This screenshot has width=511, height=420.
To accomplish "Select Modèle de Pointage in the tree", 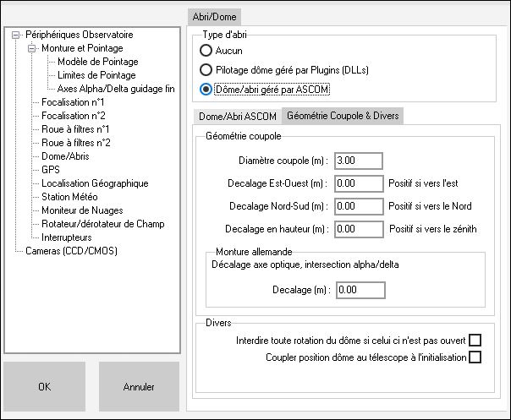I will tap(97, 62).
